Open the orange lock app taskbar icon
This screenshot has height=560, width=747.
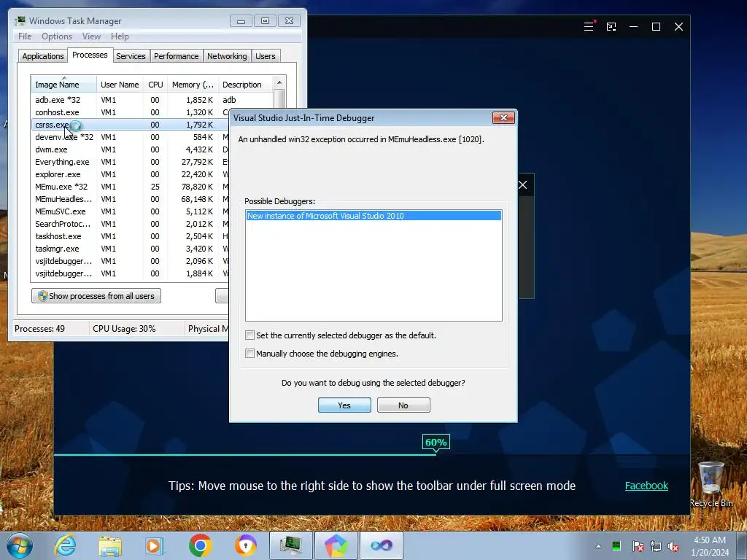[x=246, y=545]
